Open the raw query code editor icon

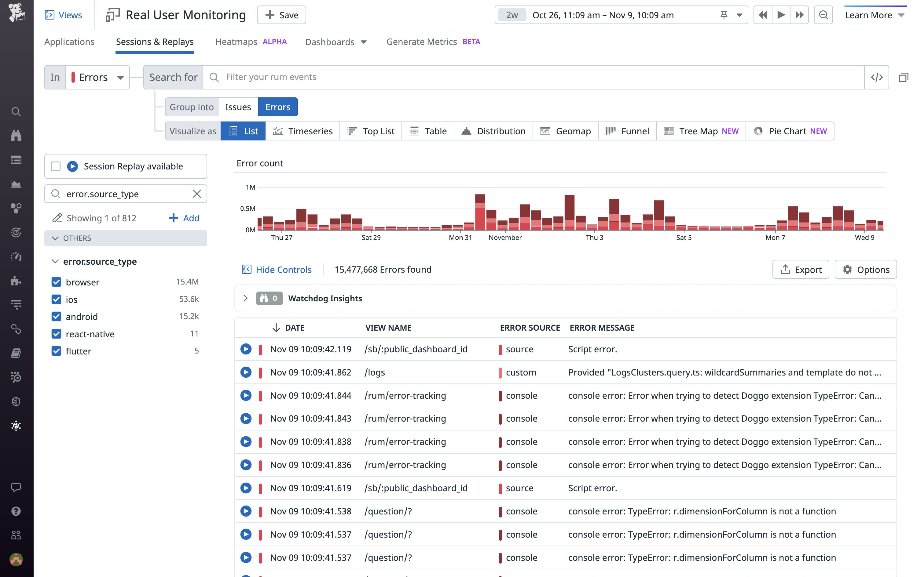pyautogui.click(x=877, y=77)
